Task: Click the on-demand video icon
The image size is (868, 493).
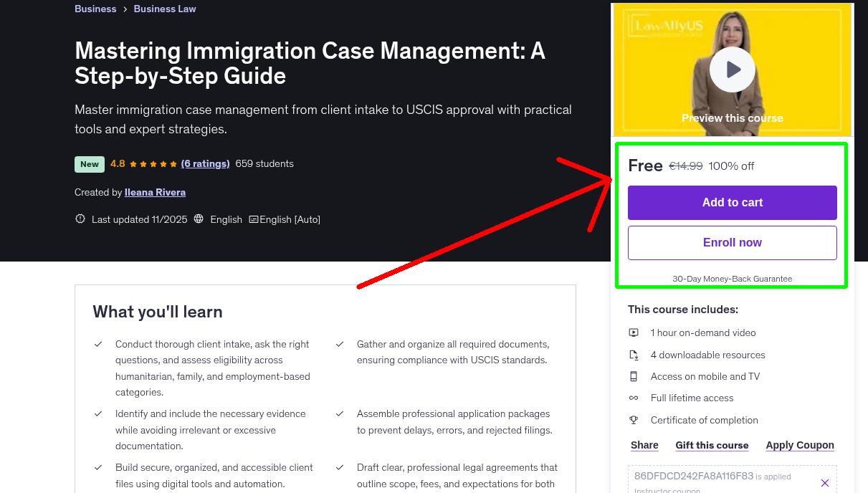Action: [634, 332]
